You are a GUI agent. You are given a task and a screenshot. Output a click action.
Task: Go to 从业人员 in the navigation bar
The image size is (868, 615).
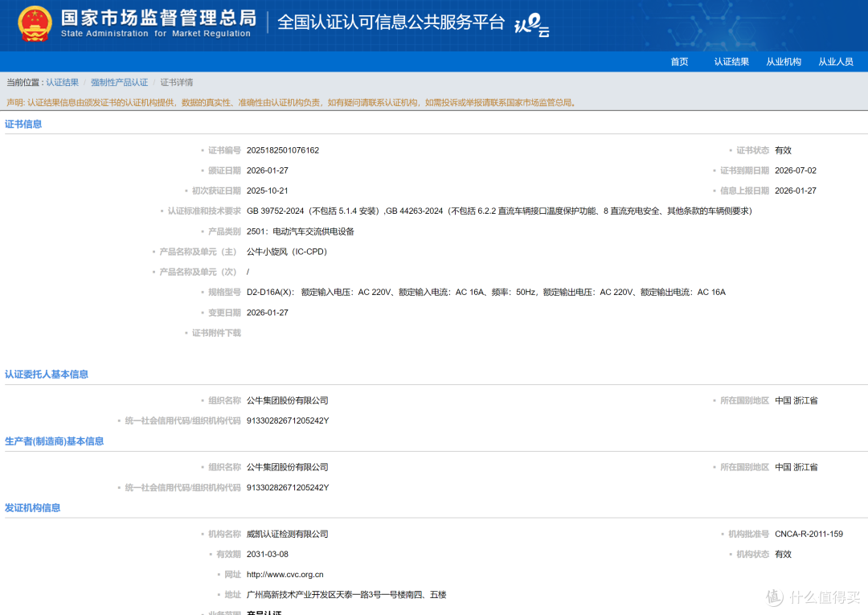coord(835,62)
